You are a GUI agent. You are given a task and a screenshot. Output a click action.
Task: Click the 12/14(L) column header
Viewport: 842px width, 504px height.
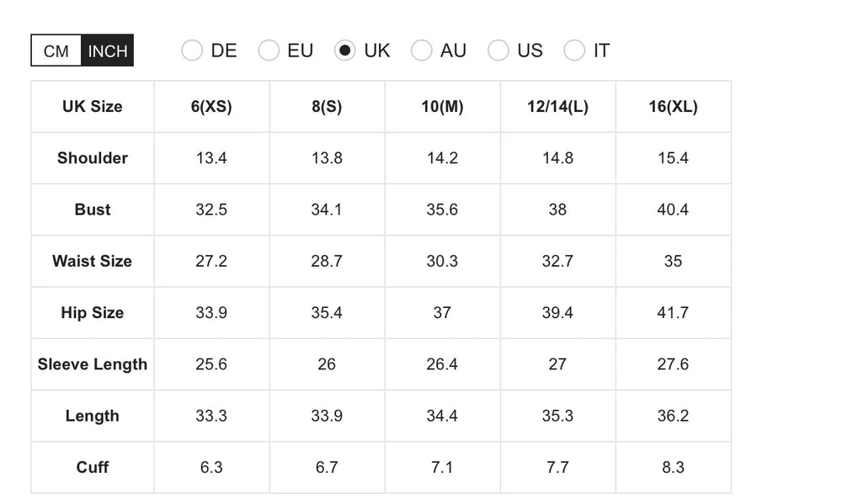coord(557,107)
